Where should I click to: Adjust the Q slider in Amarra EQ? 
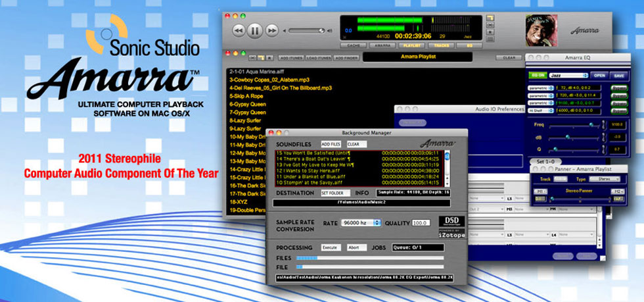pyautogui.click(x=555, y=149)
